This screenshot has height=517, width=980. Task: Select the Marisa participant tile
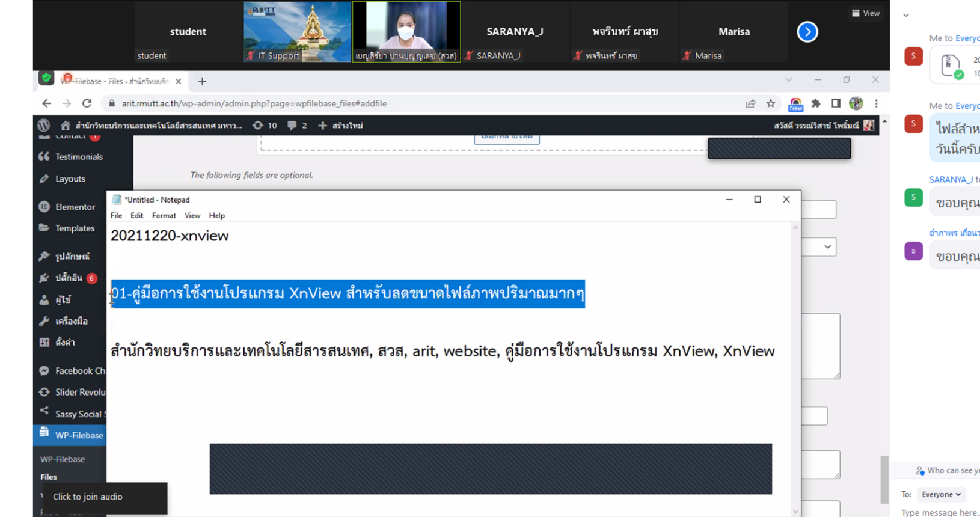(x=734, y=31)
